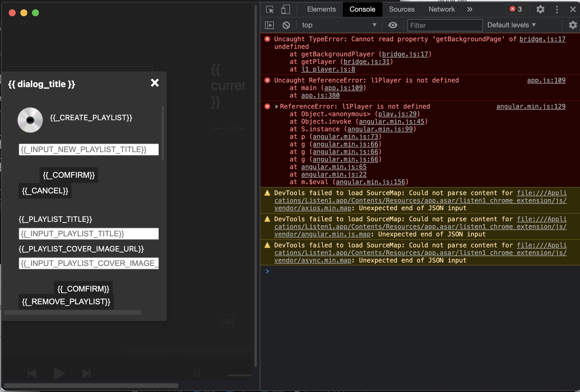The image size is (580, 392).
Task: Focus the console Filter input
Action: (445, 25)
